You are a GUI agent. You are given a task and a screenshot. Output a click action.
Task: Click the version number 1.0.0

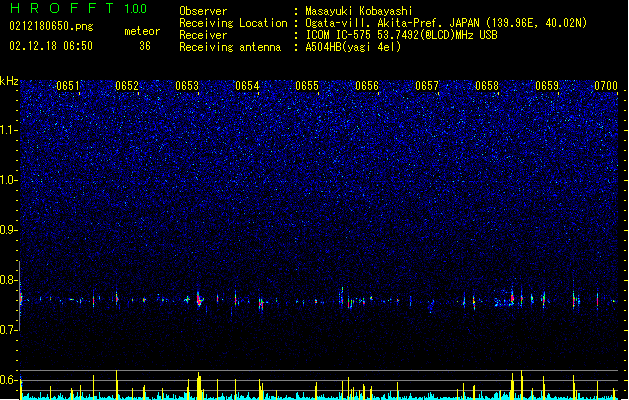click(x=136, y=9)
